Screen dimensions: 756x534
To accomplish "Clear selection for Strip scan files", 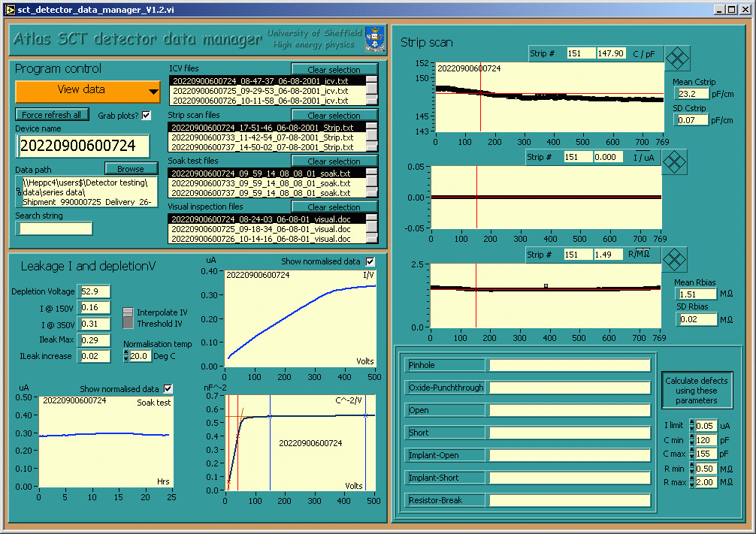I will pos(334,115).
